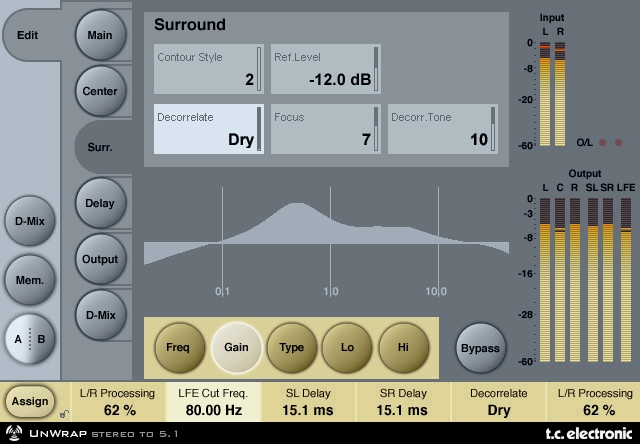
Task: Click the 'Unwrap stereo to 5.1' title text
Action: pos(104,433)
